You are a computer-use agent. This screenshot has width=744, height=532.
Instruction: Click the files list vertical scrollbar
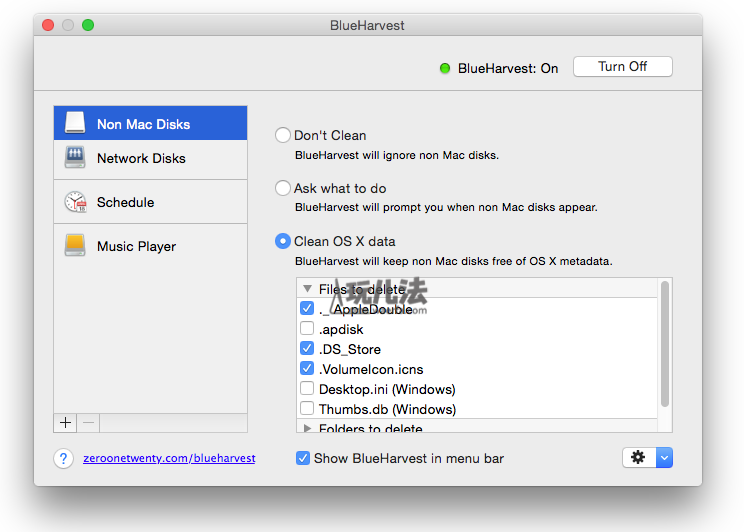click(x=665, y=344)
